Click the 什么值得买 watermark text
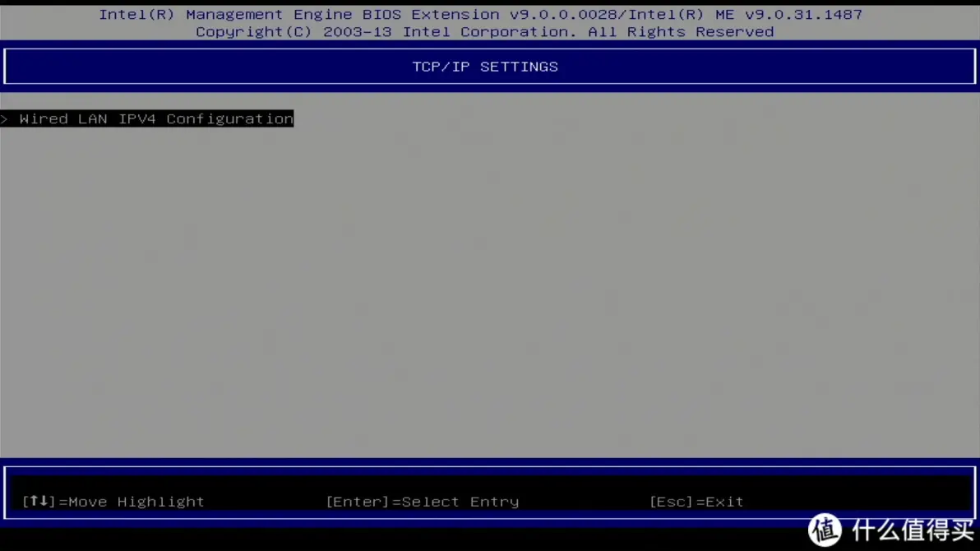 click(913, 530)
